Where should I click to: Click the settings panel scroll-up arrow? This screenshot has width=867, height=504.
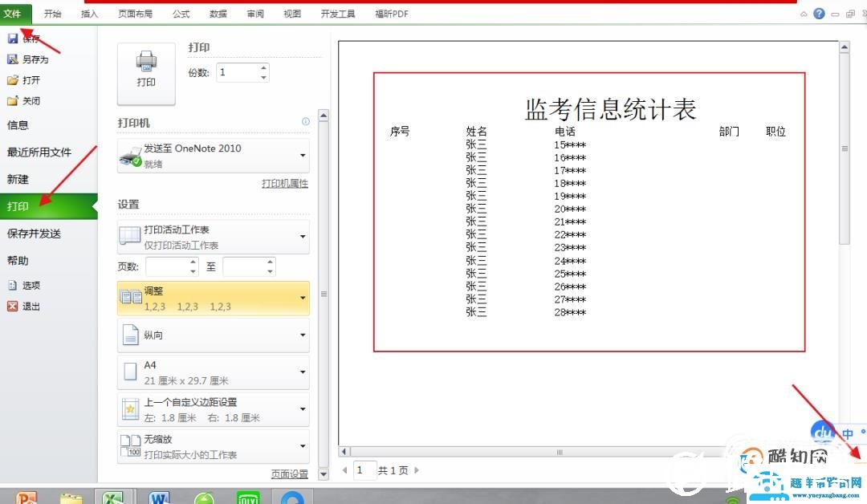(324, 116)
